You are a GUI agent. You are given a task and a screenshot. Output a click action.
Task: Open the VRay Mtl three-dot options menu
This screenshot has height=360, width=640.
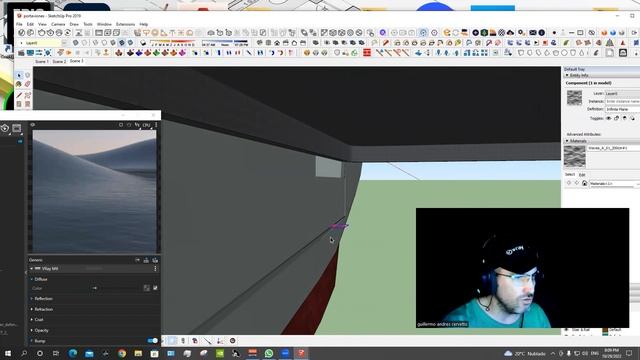(x=155, y=269)
